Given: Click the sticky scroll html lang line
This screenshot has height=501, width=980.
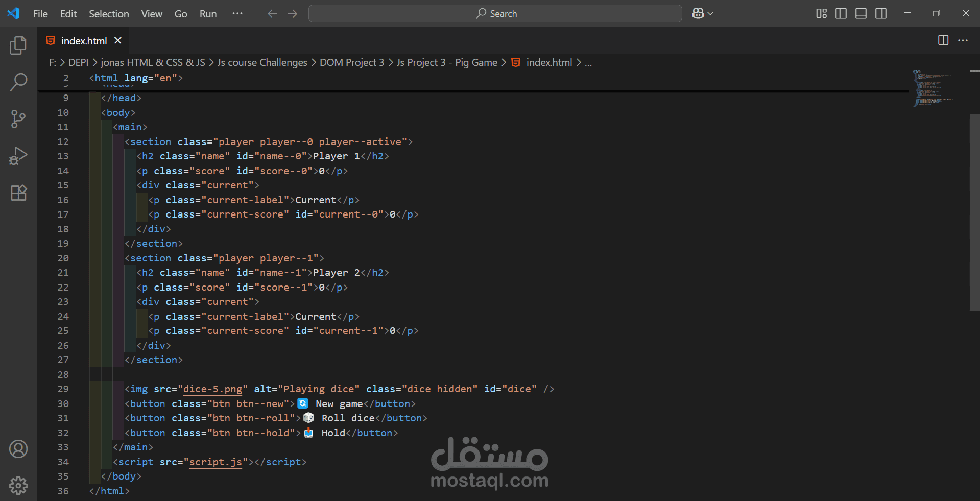Looking at the screenshot, I should [136, 78].
